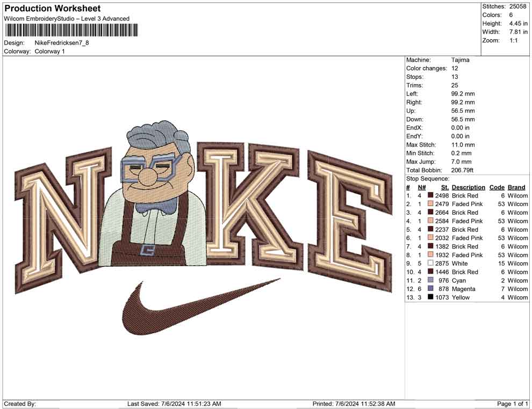Click the Production Worksheet title

coord(53,9)
